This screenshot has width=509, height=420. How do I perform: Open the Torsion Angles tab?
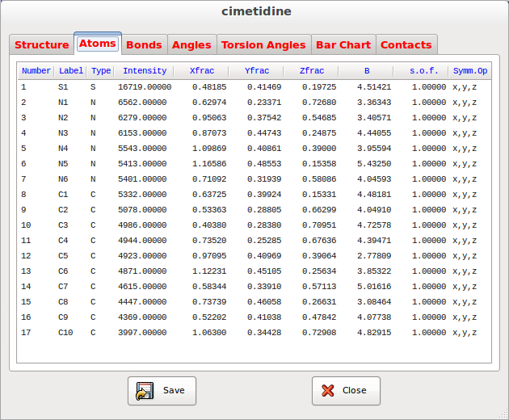[x=263, y=44]
